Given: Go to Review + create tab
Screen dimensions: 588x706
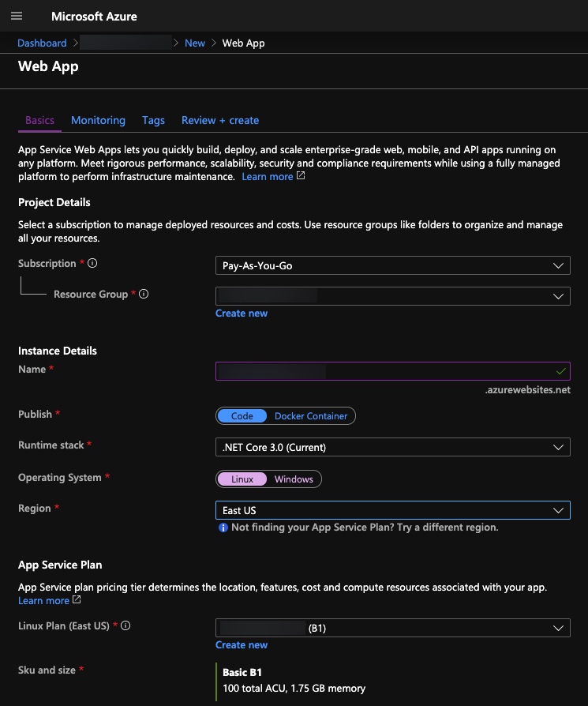Looking at the screenshot, I should [220, 120].
